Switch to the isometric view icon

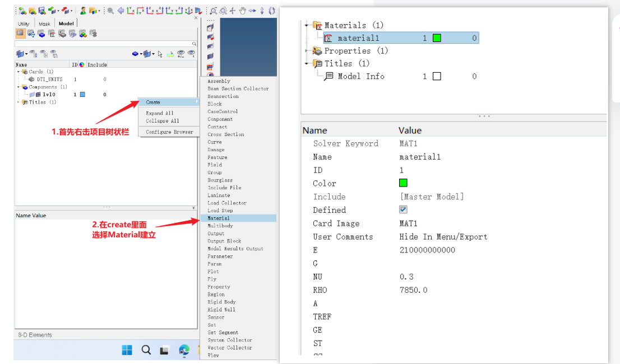point(188,11)
